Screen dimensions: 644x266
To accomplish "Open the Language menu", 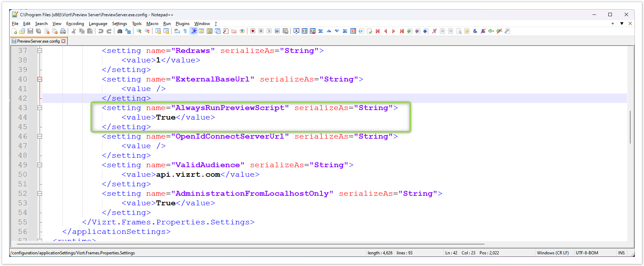I will [98, 24].
